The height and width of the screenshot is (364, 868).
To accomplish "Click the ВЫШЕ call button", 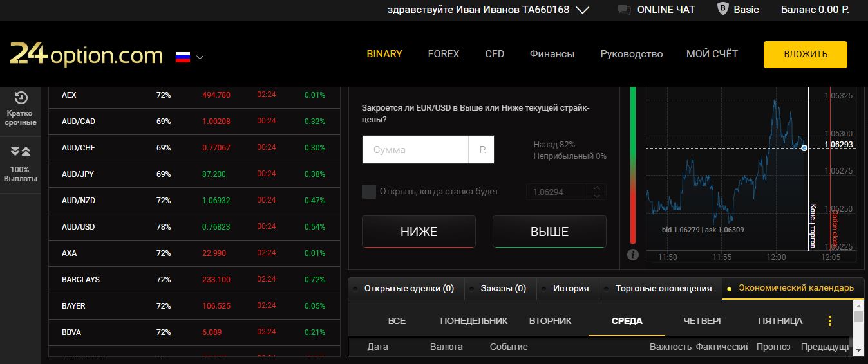I will pyautogui.click(x=549, y=232).
